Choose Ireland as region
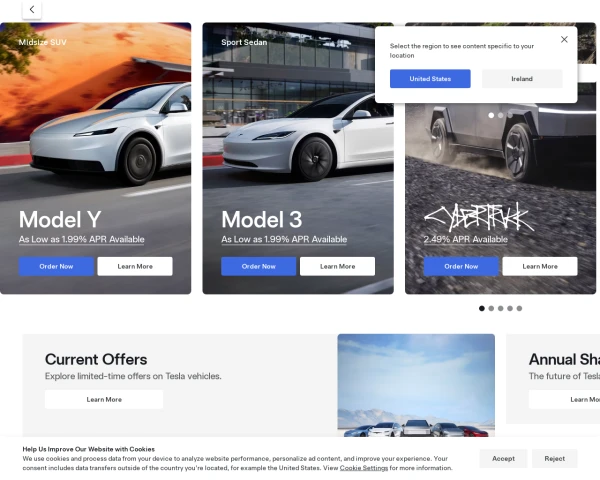Viewport: 600px width, 480px height. coord(522,79)
